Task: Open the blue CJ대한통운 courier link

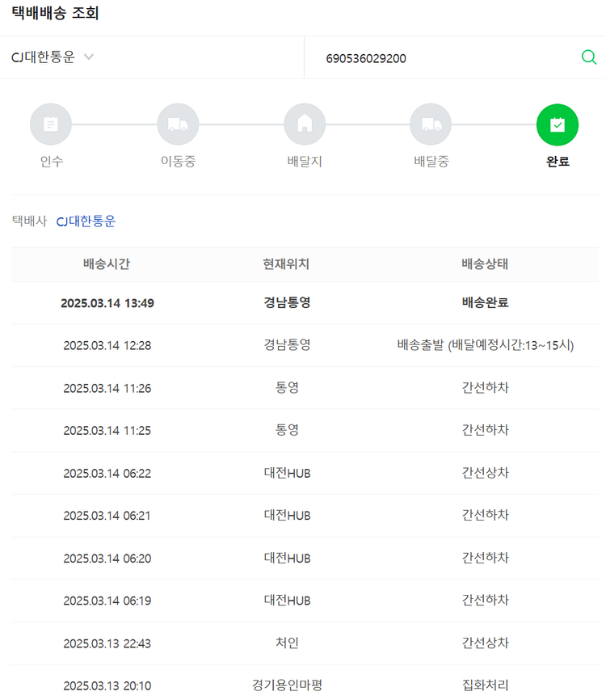Action: 86,221
